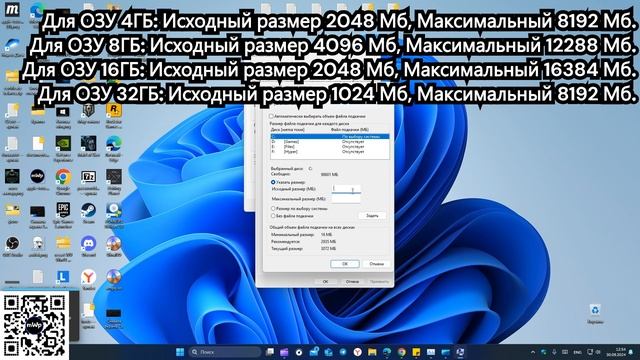This screenshot has width=640, height=360.
Task: Open Discord desktop shortcut
Action: [x=89, y=243]
